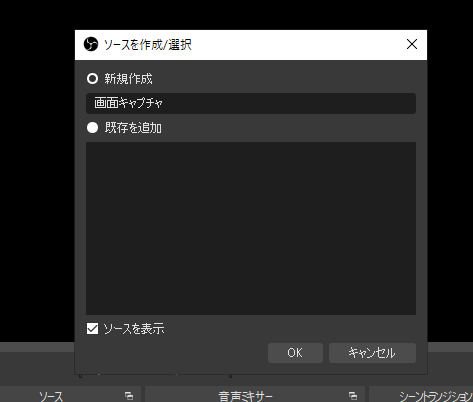473x402 pixels.
Task: Pop out the 音声ミキサー dock icon
Action: (x=353, y=396)
